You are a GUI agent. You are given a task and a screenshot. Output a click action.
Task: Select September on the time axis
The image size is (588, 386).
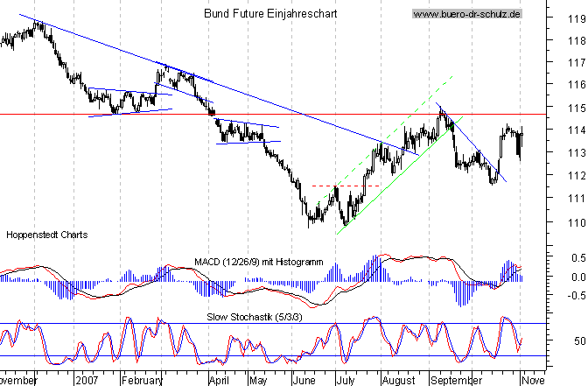pyautogui.click(x=456, y=381)
